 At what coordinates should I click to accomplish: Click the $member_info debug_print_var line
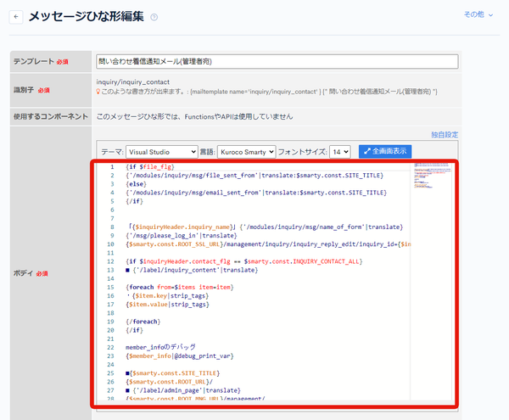click(180, 356)
